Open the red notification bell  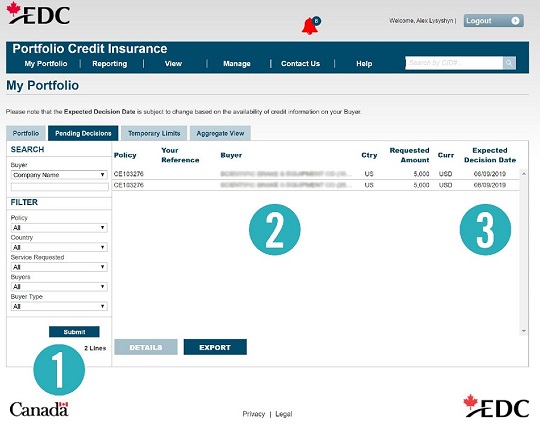(x=311, y=26)
